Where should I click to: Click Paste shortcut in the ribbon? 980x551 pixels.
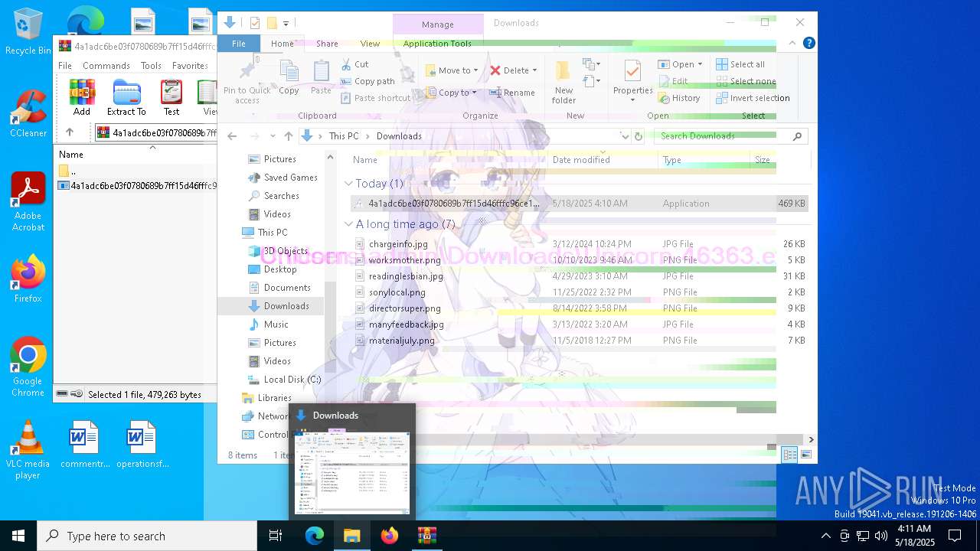pyautogui.click(x=376, y=98)
